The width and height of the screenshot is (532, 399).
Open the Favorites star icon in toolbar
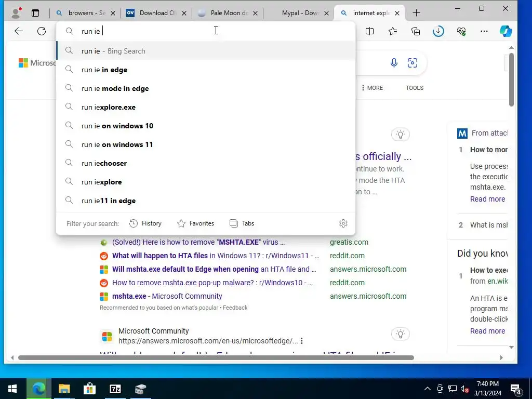[393, 31]
